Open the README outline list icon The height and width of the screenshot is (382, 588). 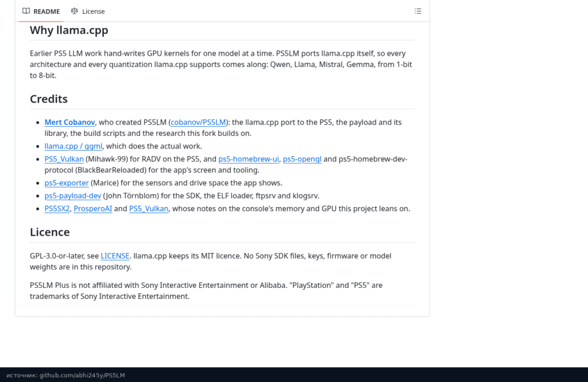pos(418,11)
